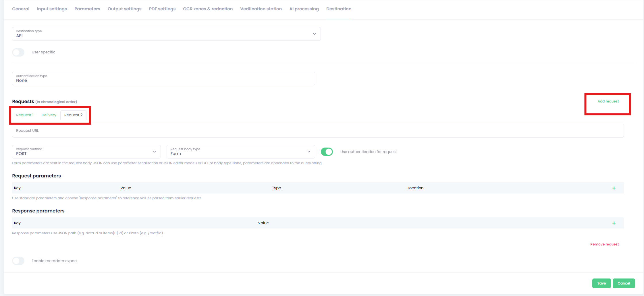Switch to the General tab
Image resolution: width=644 pixels, height=296 pixels.
point(21,9)
